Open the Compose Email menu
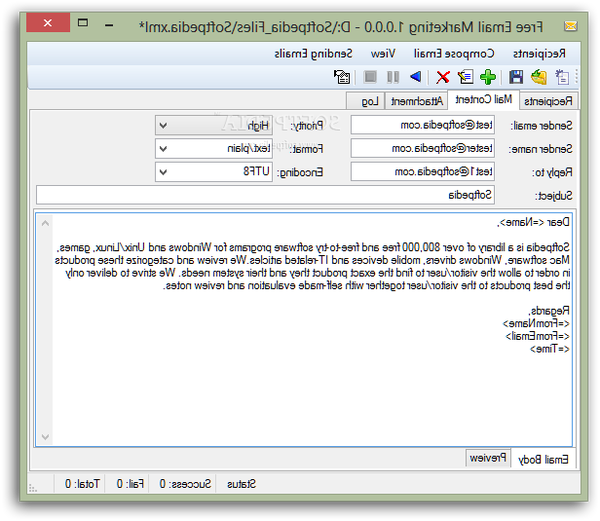This screenshot has height=521, width=600. [455, 52]
